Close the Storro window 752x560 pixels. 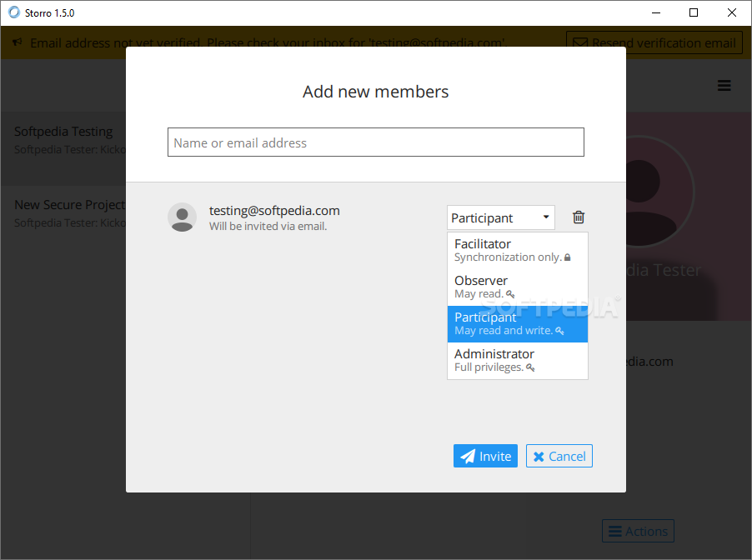click(732, 13)
